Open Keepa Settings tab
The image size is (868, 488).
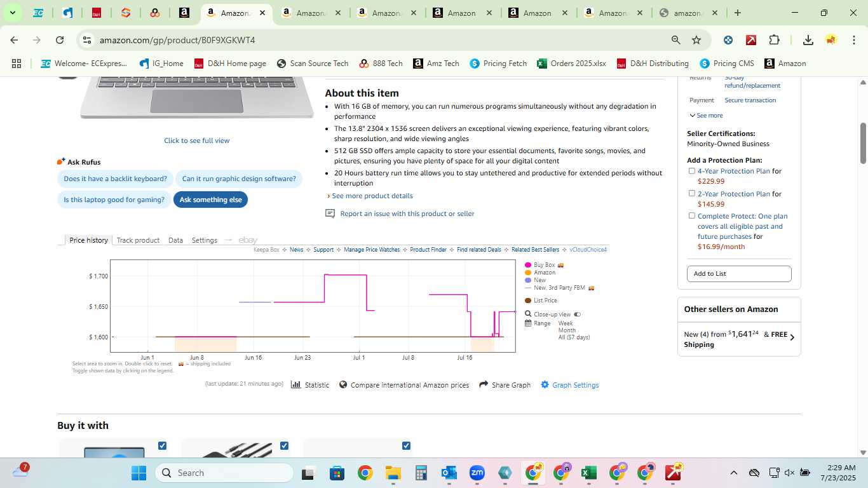[205, 240]
